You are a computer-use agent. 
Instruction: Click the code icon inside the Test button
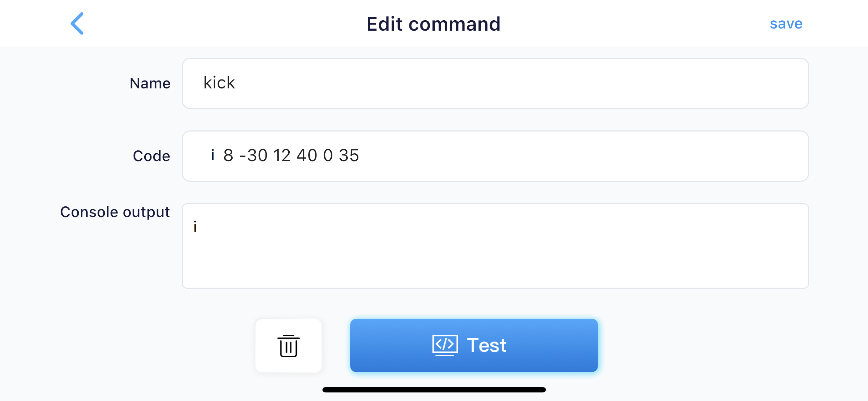pos(444,345)
